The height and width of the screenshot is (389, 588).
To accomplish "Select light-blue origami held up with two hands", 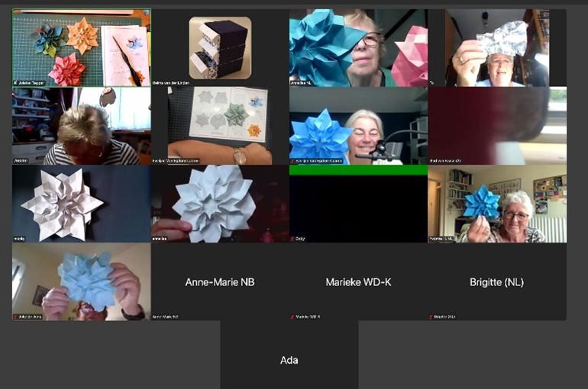I will pos(82,281).
